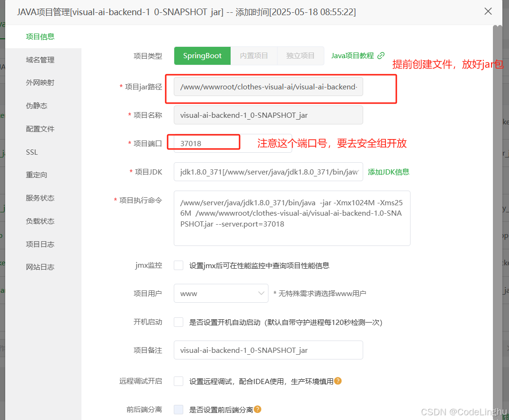Click the external link icon beside Java项目教程

tap(381, 56)
